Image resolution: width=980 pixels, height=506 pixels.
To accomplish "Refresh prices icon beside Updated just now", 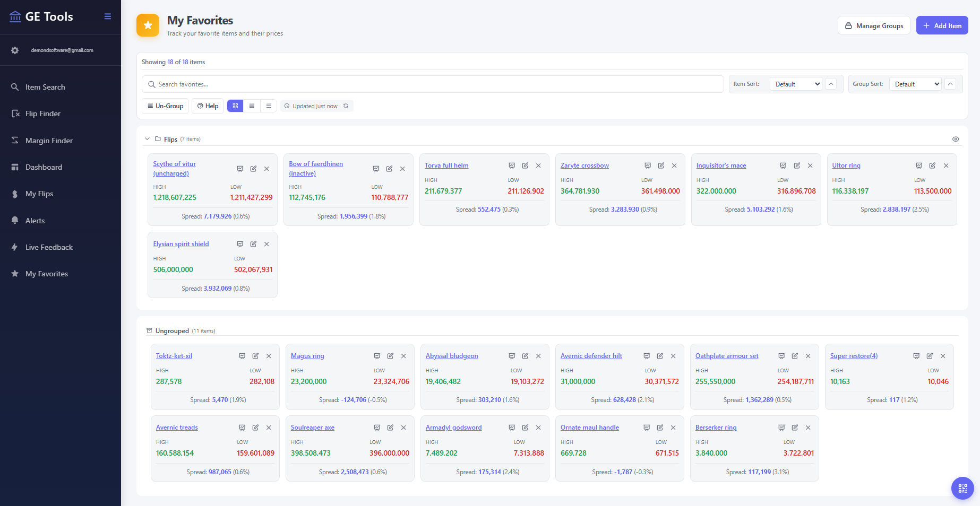I will click(x=346, y=106).
